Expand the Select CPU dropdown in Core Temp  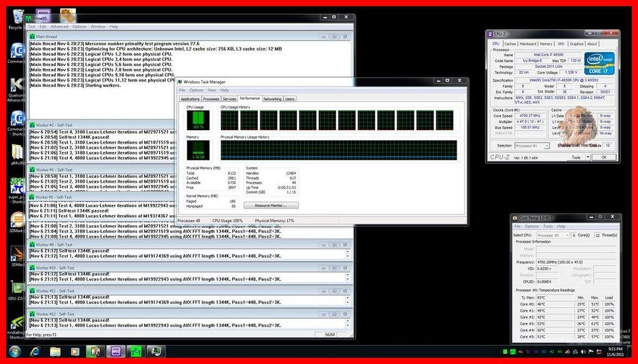(553, 235)
